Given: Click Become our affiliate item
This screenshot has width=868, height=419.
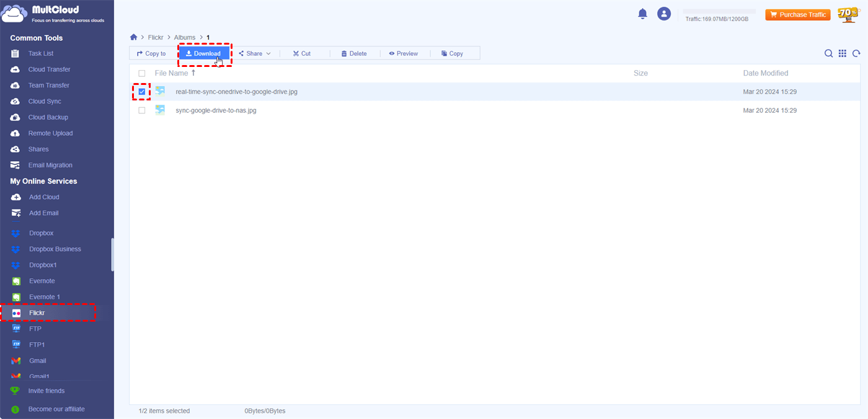Looking at the screenshot, I should tap(56, 409).
